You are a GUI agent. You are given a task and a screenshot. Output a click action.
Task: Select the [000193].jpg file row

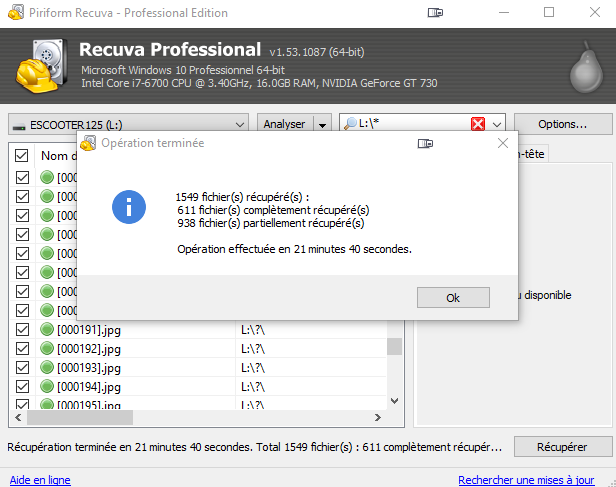coord(198,368)
